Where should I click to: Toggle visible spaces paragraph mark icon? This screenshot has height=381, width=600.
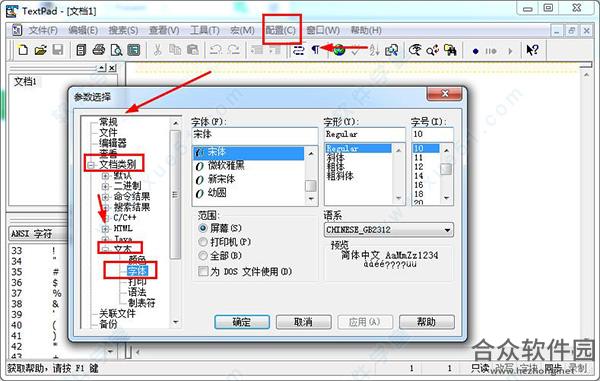pyautogui.click(x=315, y=50)
